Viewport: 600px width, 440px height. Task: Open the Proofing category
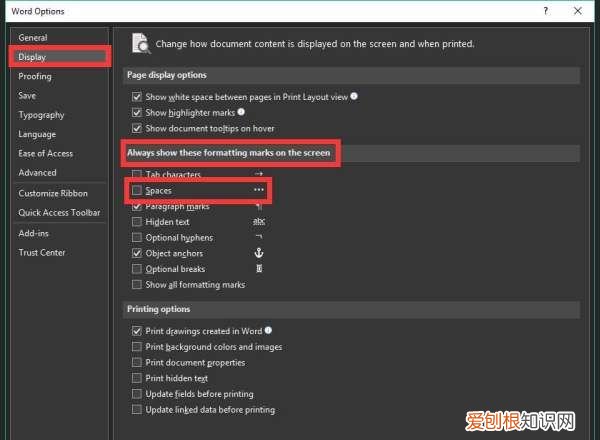[x=35, y=76]
